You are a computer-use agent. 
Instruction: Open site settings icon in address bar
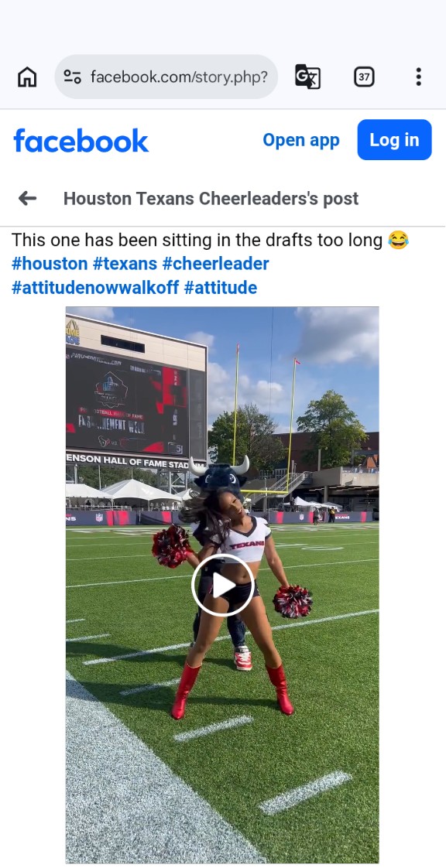(x=73, y=77)
